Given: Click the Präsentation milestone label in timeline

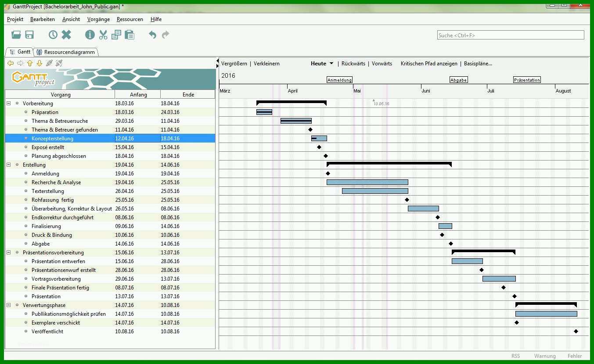Looking at the screenshot, I should (527, 80).
